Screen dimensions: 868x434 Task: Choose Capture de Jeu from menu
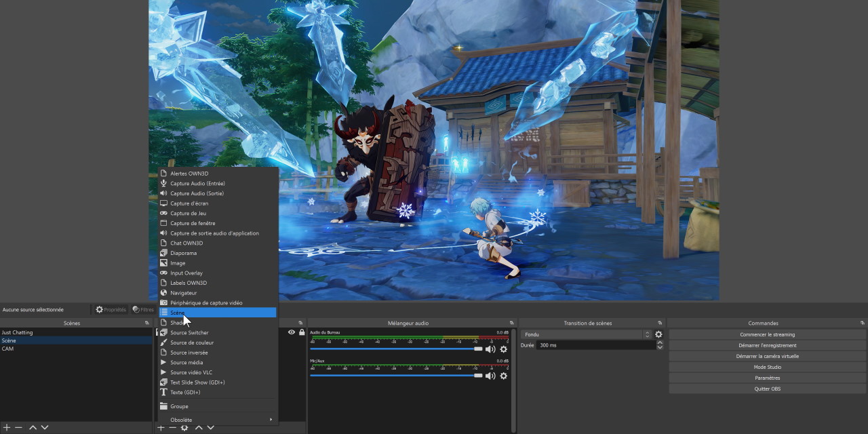pos(188,213)
